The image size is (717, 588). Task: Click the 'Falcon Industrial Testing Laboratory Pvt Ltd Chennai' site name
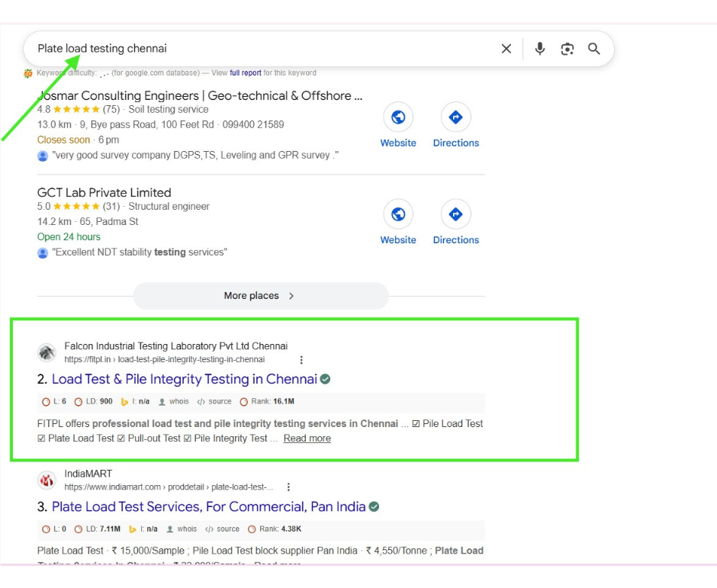pyautogui.click(x=176, y=346)
